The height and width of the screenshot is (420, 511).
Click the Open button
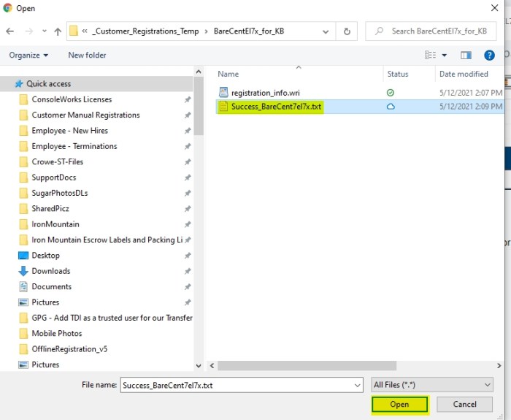[x=399, y=404]
